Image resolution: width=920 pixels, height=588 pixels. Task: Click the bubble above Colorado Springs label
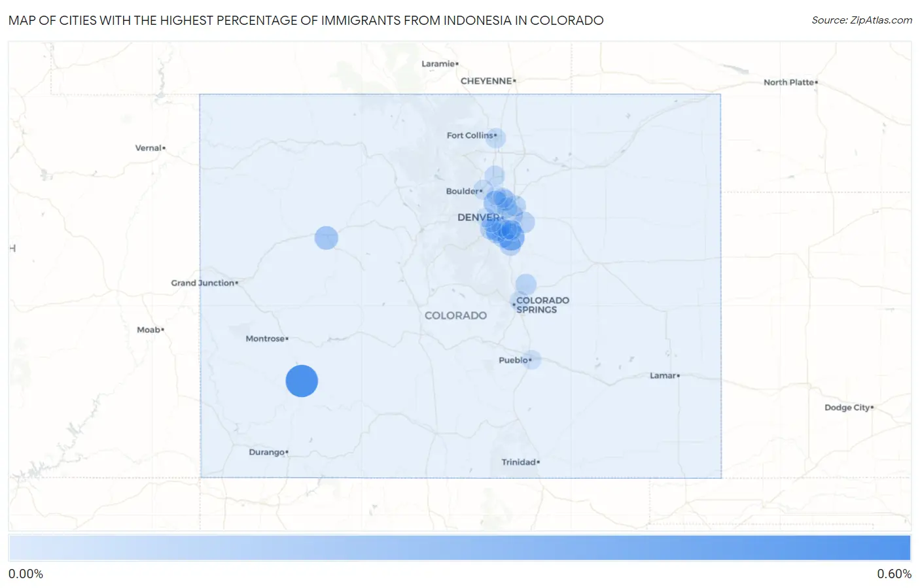click(x=525, y=285)
